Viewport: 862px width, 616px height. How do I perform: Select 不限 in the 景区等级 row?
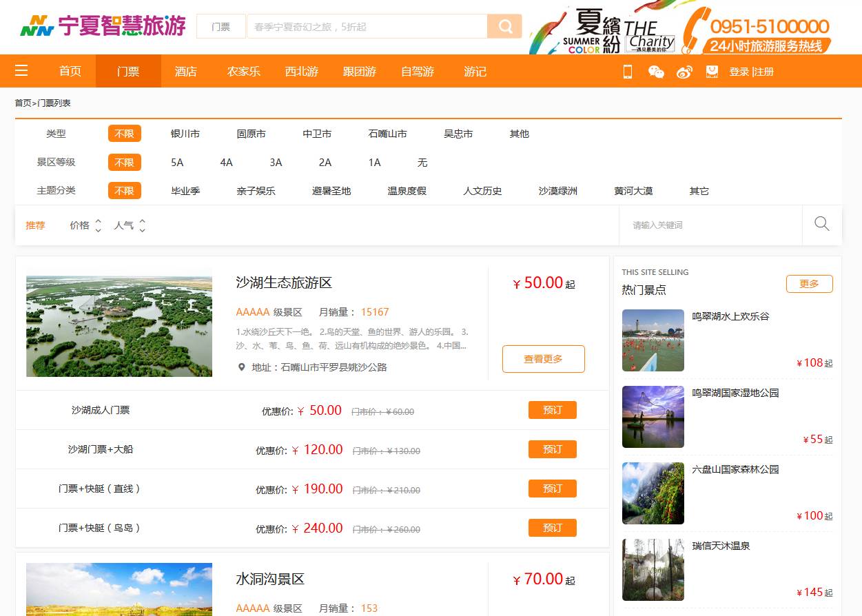tap(125, 163)
